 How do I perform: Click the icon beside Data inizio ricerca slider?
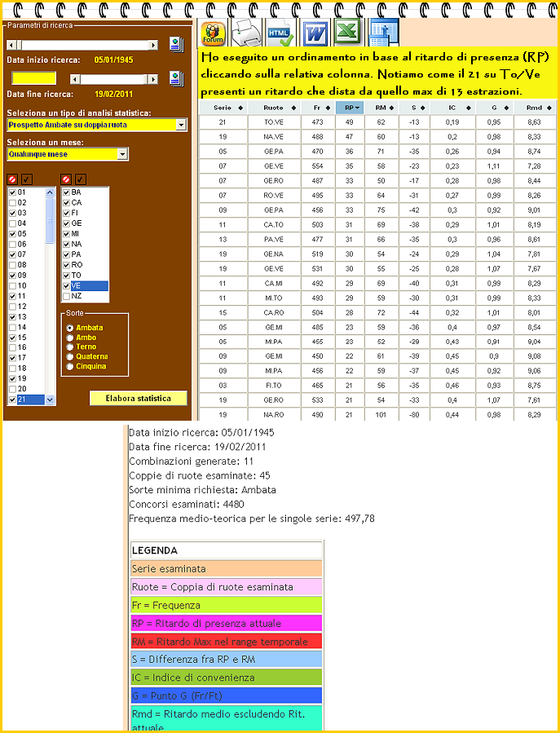(177, 45)
